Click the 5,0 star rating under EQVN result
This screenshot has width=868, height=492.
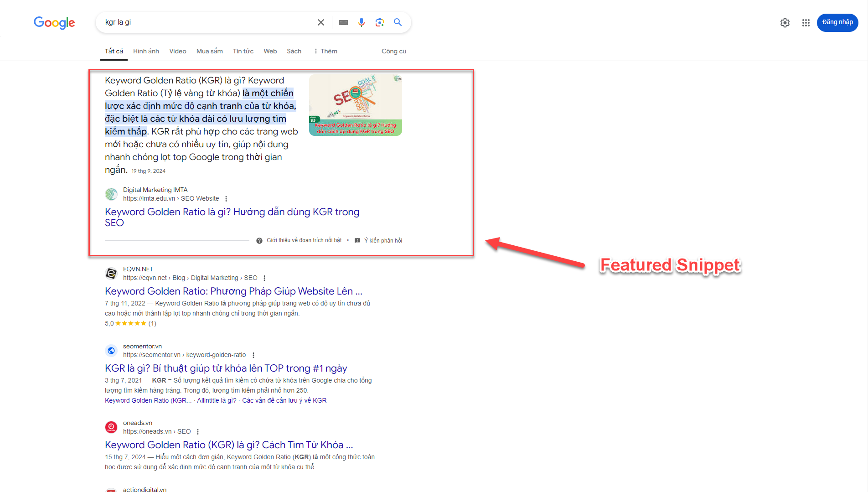130,323
